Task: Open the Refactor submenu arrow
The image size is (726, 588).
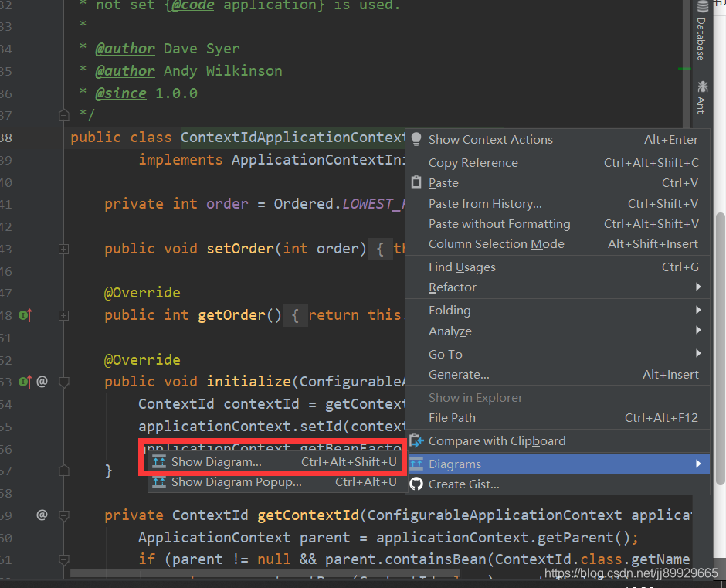Action: pyautogui.click(x=698, y=287)
